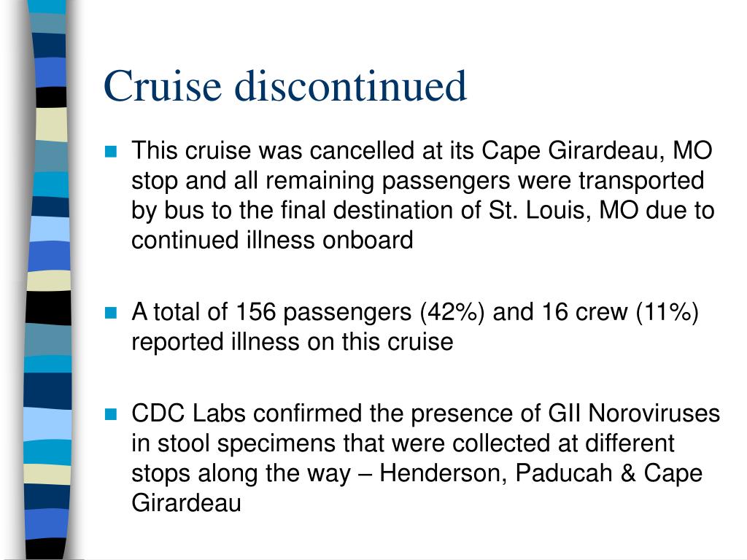Select the first square bullet marker
Image resolution: width=747 pixels, height=560 pixels.
pos(111,152)
